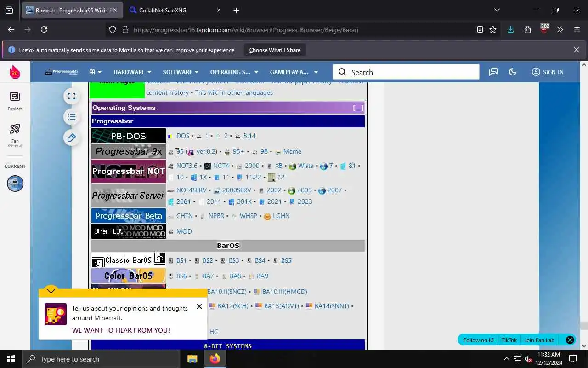Open notification center on taskbar

click(x=573, y=359)
